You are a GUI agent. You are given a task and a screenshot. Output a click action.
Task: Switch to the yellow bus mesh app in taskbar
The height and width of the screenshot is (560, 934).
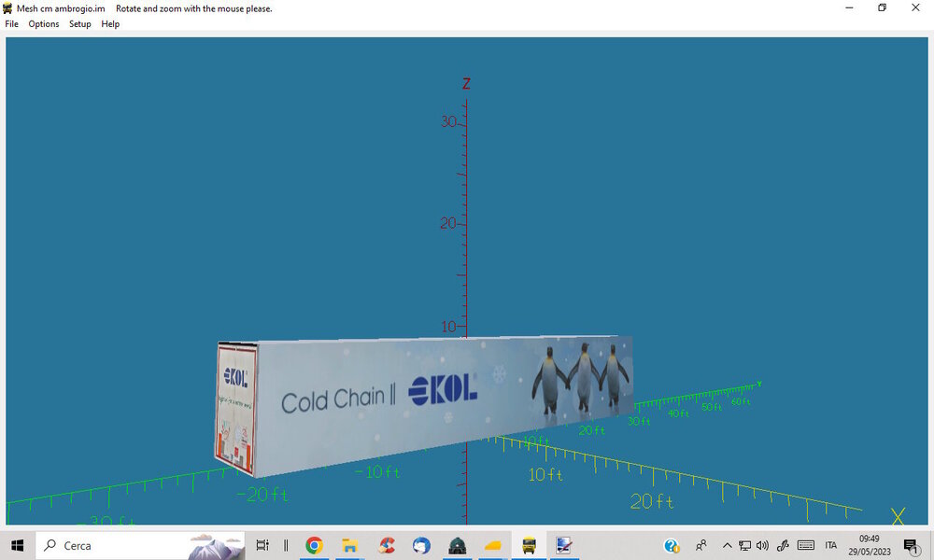[x=529, y=545]
